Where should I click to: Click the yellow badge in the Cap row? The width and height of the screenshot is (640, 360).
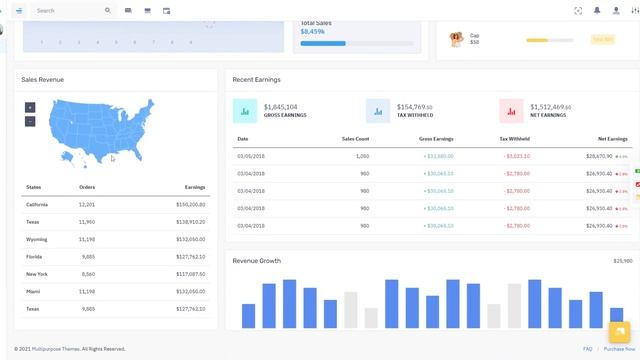click(x=603, y=40)
